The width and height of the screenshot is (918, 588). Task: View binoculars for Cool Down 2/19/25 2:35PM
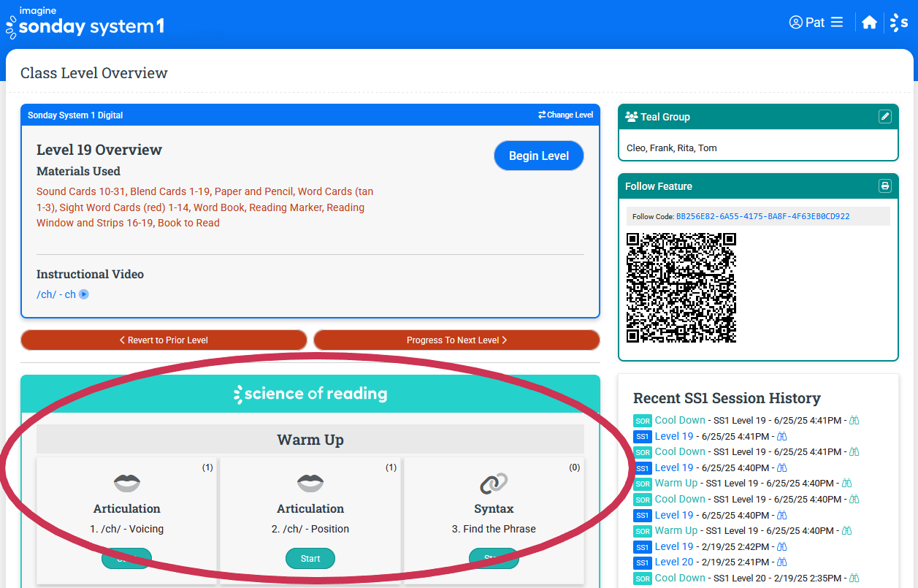pos(854,578)
